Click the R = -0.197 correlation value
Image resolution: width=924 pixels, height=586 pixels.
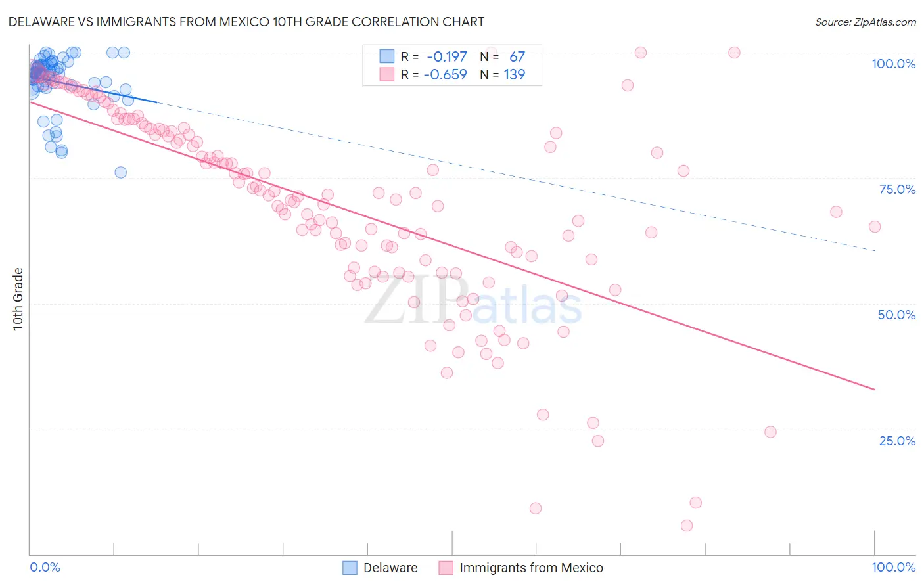click(x=434, y=57)
